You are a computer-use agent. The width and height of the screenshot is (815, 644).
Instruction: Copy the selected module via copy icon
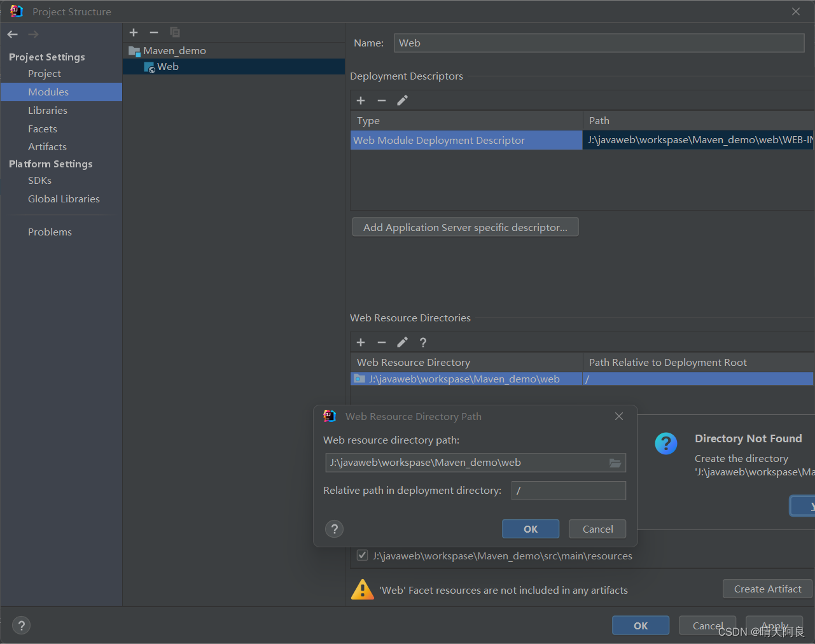click(x=175, y=32)
